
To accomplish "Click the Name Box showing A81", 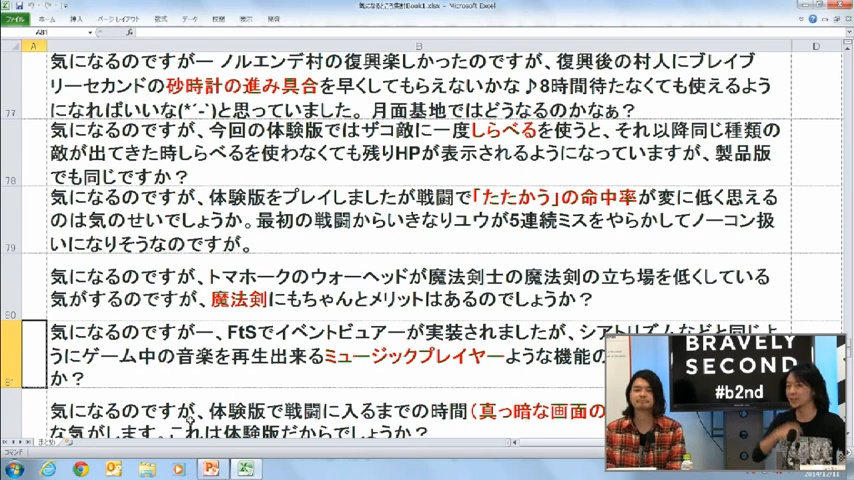I will click(44, 33).
